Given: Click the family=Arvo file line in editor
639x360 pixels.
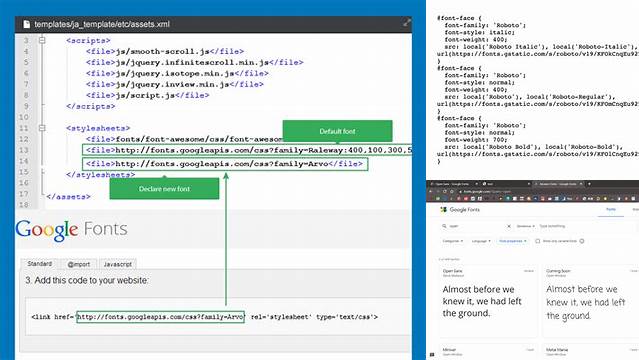Looking at the screenshot, I should click(225, 164).
